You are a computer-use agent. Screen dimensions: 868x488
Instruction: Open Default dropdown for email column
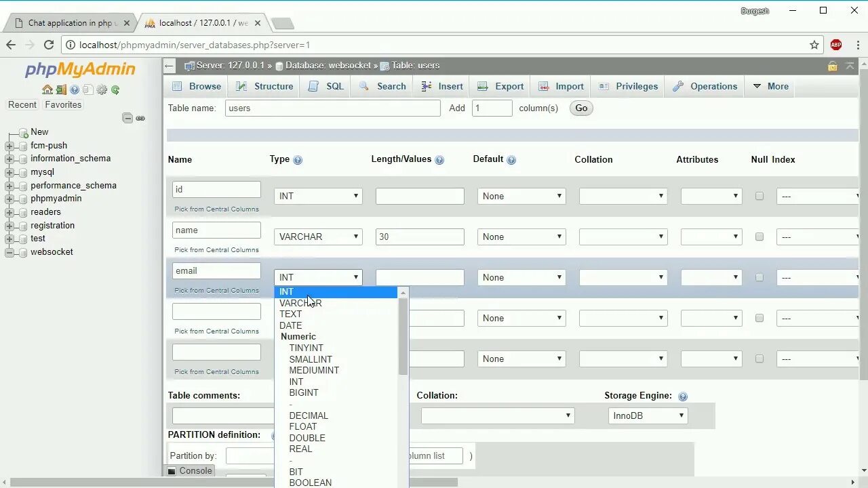(521, 277)
